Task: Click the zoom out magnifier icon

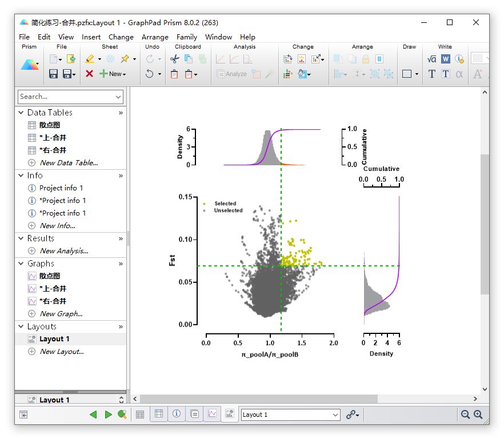Action: pyautogui.click(x=465, y=414)
